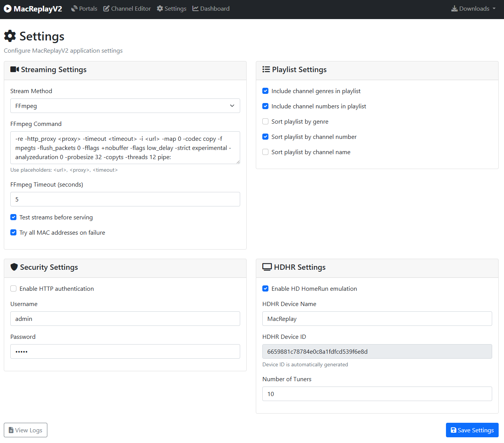504x443 pixels.
Task: Click the floppy disk icon on Save Settings
Action: click(454, 430)
